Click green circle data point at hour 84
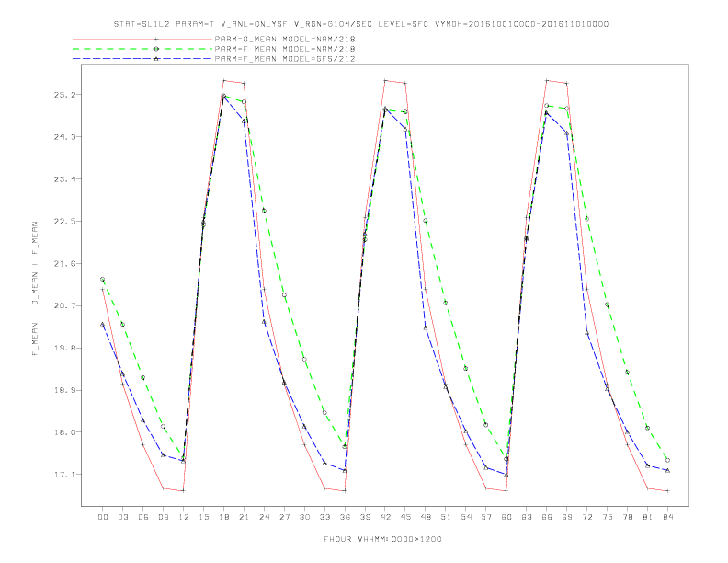 coord(667,460)
